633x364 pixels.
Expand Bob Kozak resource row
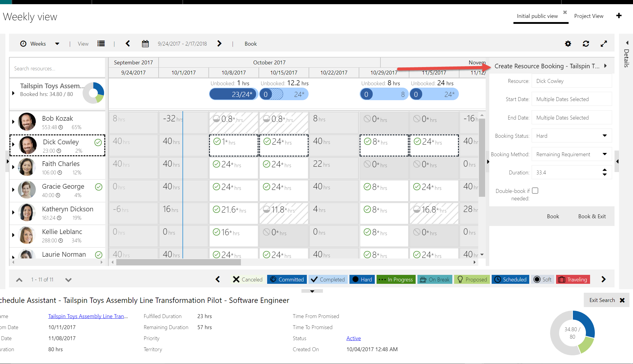tap(13, 122)
